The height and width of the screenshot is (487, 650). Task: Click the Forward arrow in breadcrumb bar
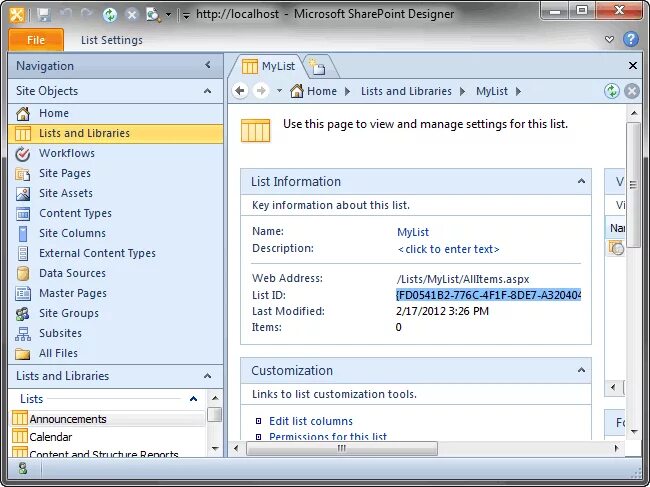(x=261, y=91)
